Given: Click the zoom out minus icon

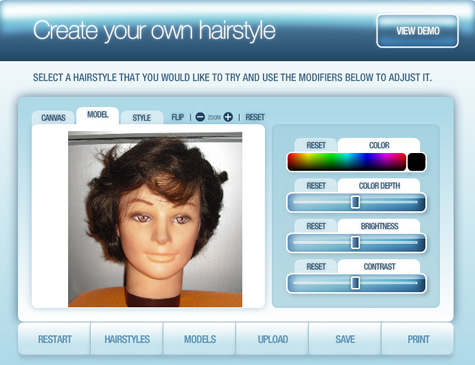Looking at the screenshot, I should click(200, 117).
